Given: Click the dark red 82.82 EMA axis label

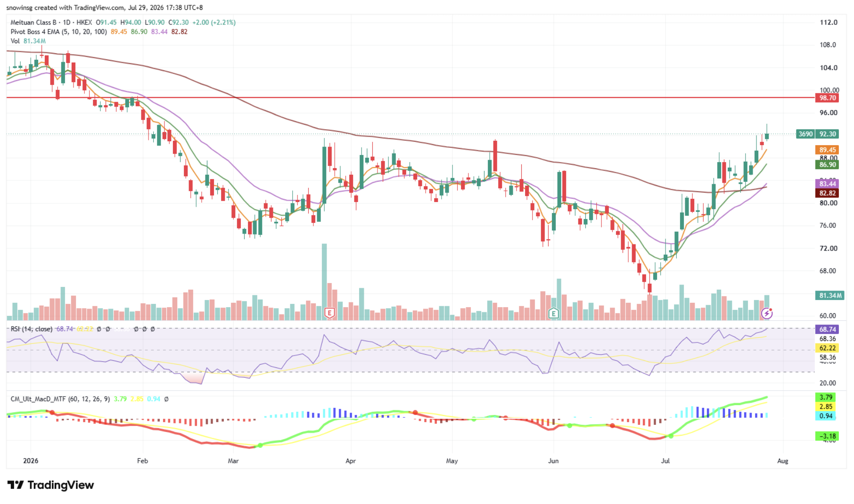Looking at the screenshot, I should (827, 193).
